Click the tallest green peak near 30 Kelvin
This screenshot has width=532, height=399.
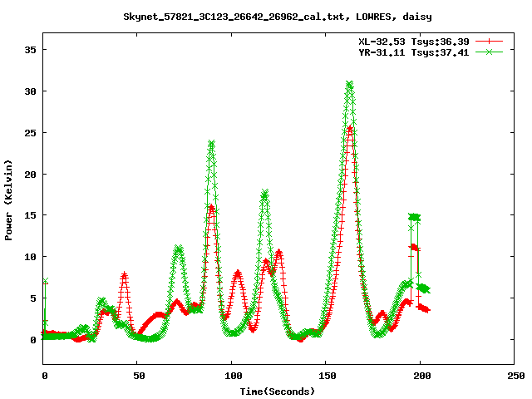[349, 83]
